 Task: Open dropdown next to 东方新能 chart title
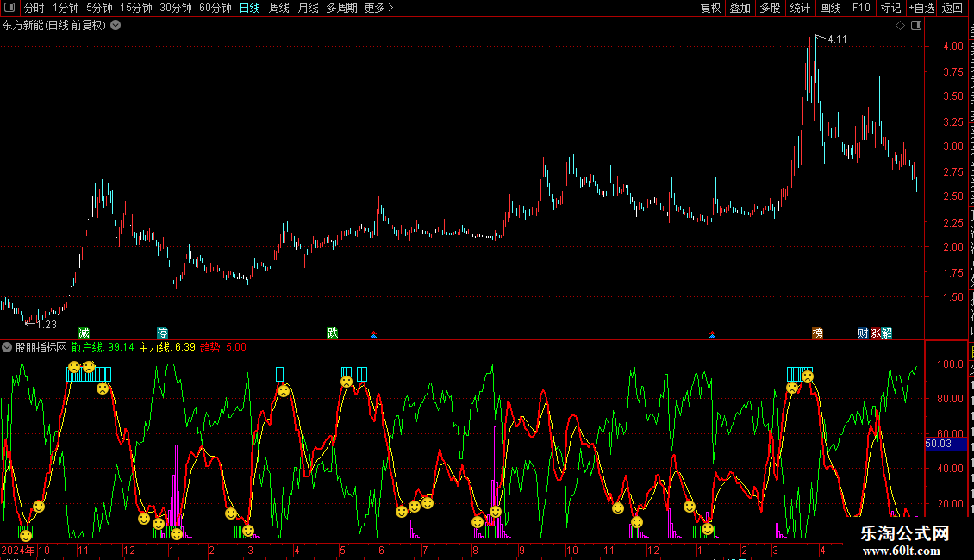[x=116, y=26]
